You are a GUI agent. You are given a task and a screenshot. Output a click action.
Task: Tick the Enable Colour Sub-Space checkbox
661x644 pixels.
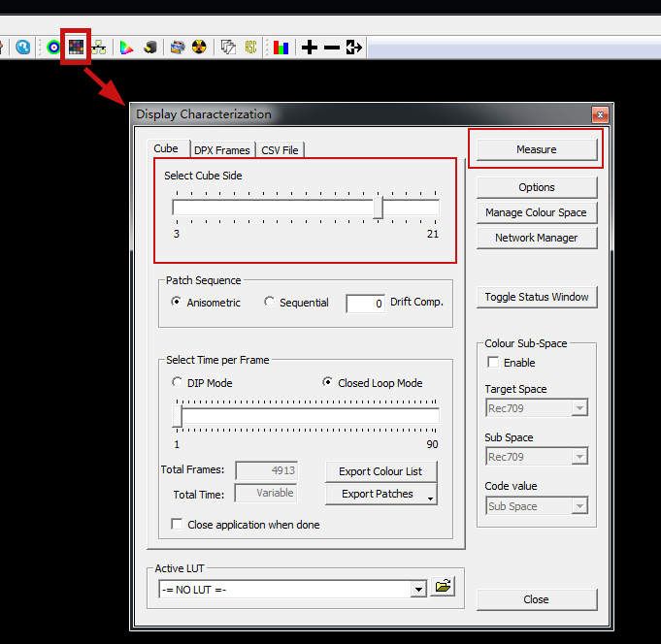tap(493, 362)
